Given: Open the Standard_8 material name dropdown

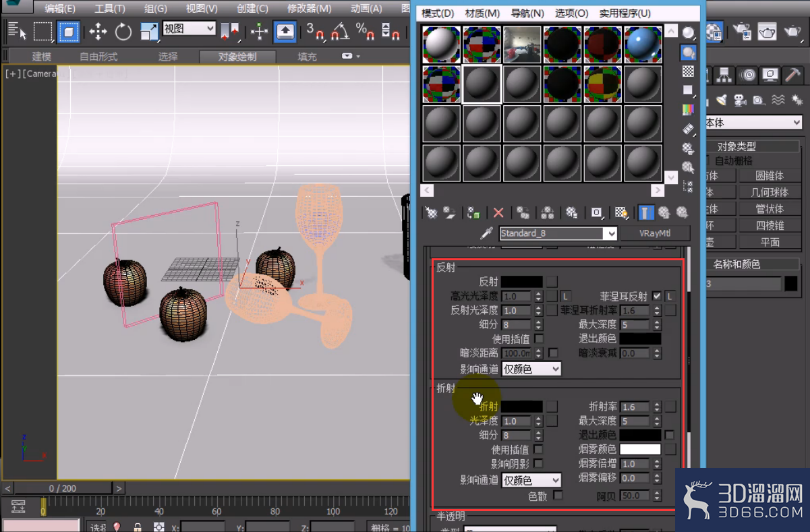Looking at the screenshot, I should click(x=558, y=233).
